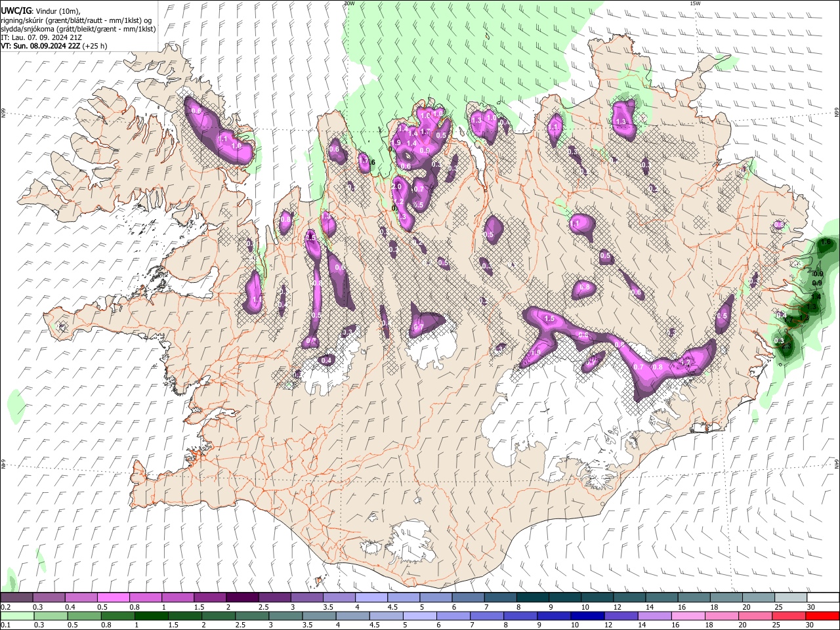
Task: Pick darkest purple upper-row swatch 2 to 2.5
Action: (242, 597)
